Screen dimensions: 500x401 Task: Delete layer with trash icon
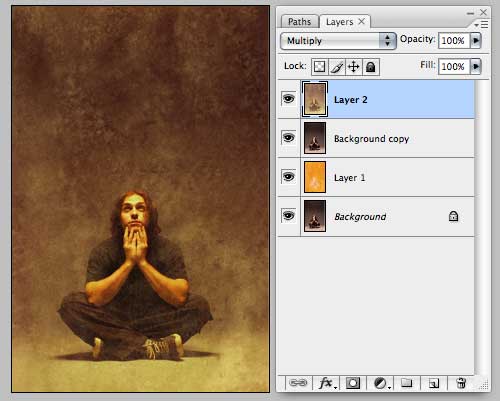[x=461, y=383]
